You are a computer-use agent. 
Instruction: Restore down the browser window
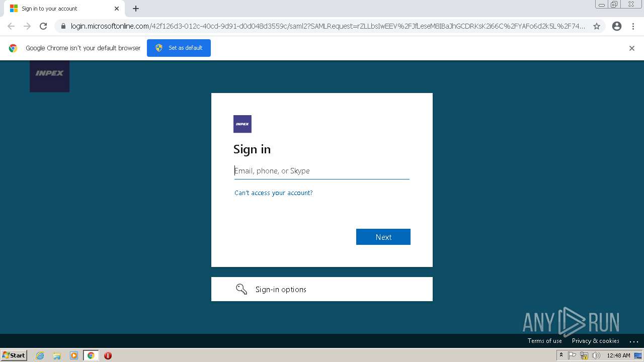click(x=614, y=4)
